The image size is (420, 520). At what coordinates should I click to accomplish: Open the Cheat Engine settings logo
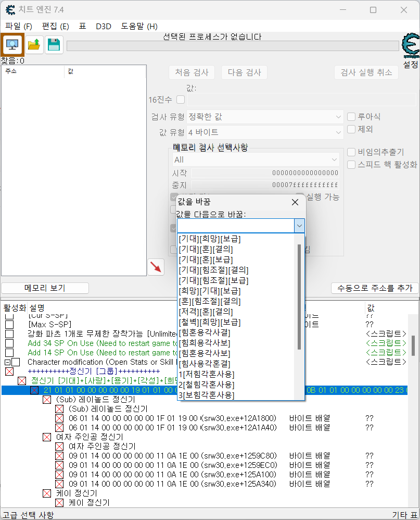point(411,47)
